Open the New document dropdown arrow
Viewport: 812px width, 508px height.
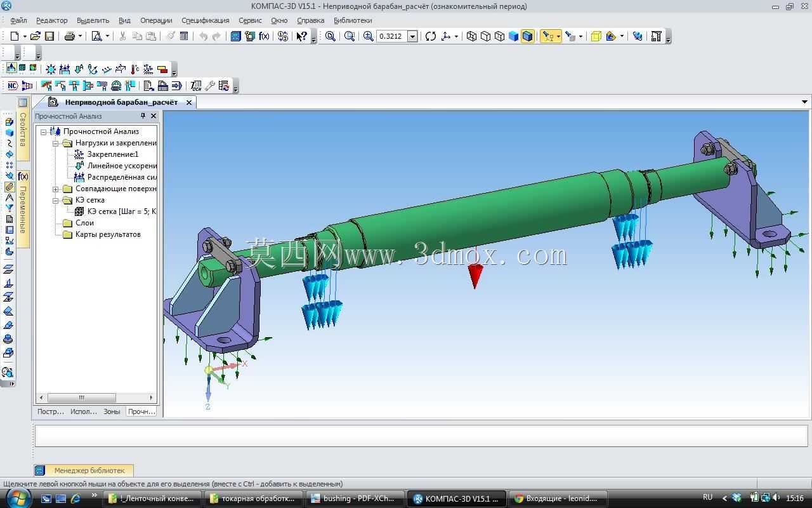coord(25,36)
